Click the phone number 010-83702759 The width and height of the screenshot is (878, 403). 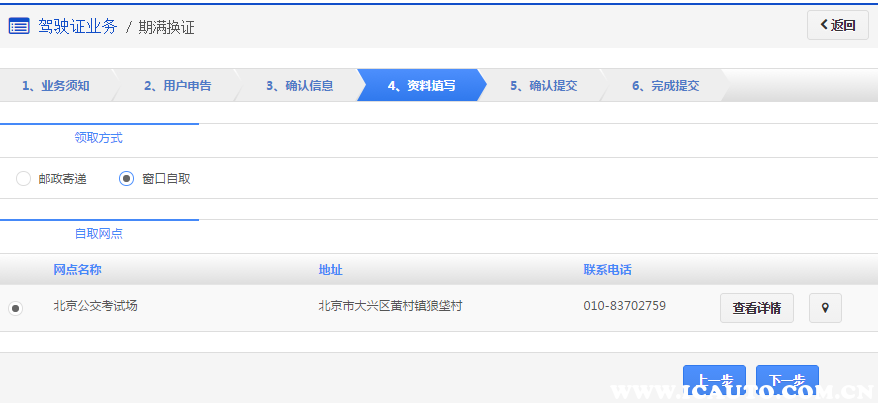click(624, 306)
